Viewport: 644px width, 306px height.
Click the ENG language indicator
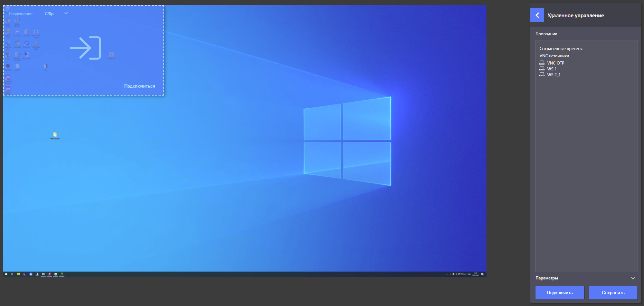coord(469,274)
